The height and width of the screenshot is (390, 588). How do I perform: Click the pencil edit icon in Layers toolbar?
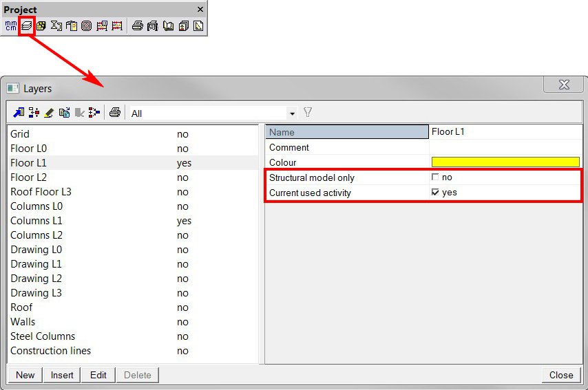pyautogui.click(x=49, y=112)
